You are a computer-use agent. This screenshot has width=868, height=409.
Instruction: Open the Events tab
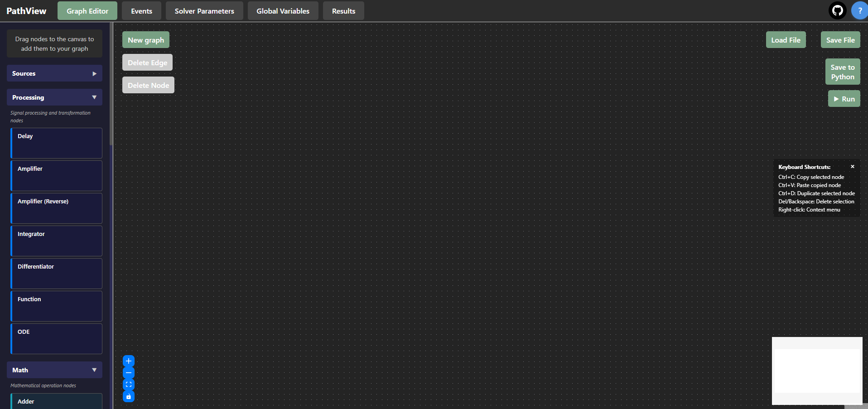pos(141,11)
